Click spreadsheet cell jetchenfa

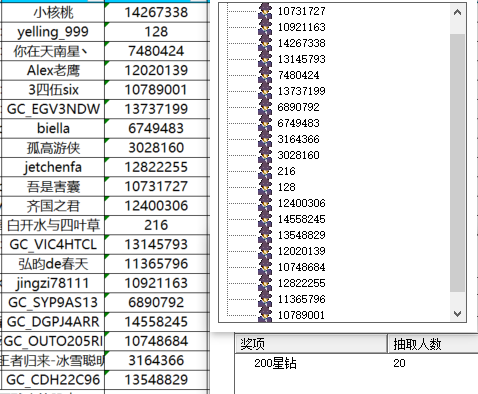[53, 167]
